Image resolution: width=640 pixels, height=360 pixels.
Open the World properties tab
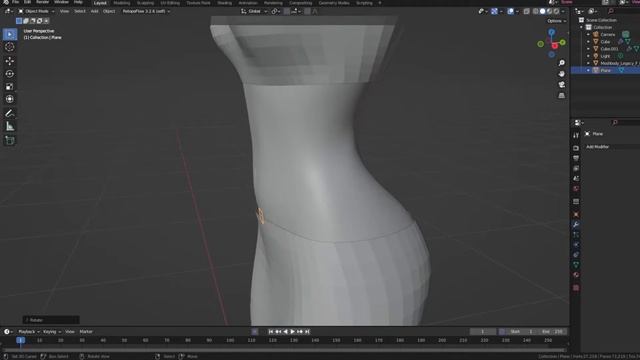click(576, 189)
